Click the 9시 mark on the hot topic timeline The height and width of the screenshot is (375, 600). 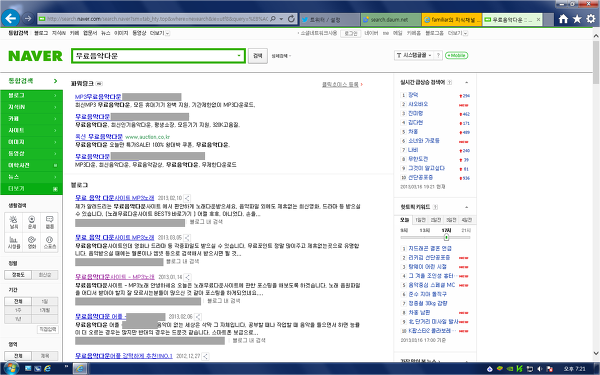404,230
